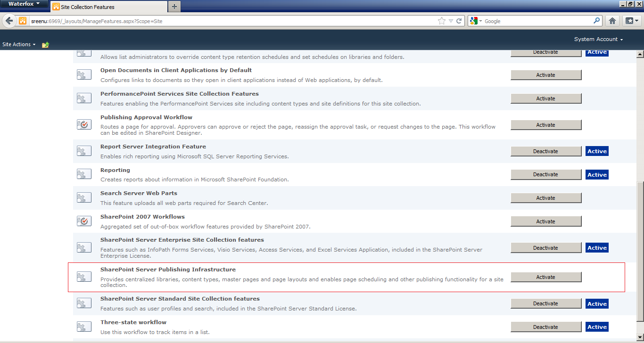Activate the Publishing Approval Workflow feature
644x343 pixels.
pos(546,125)
